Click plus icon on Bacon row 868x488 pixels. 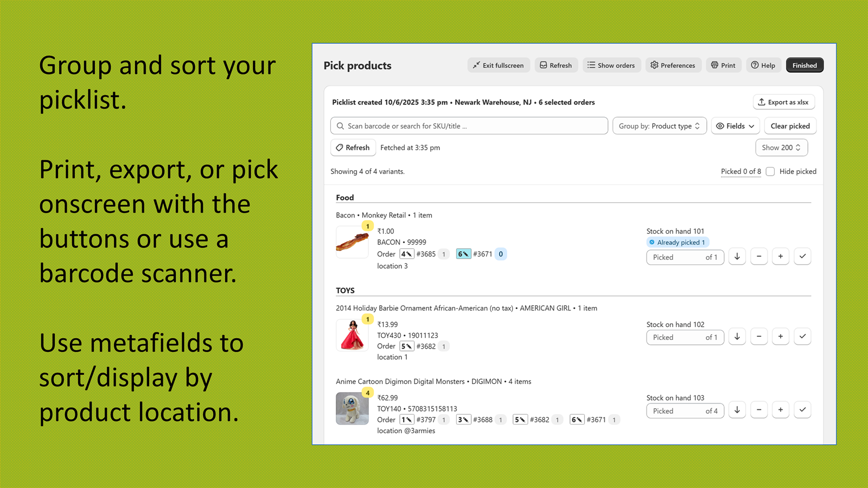pyautogui.click(x=781, y=256)
